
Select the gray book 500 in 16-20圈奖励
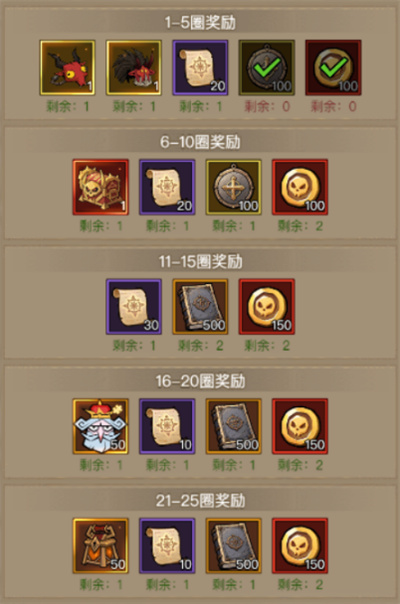234,426
